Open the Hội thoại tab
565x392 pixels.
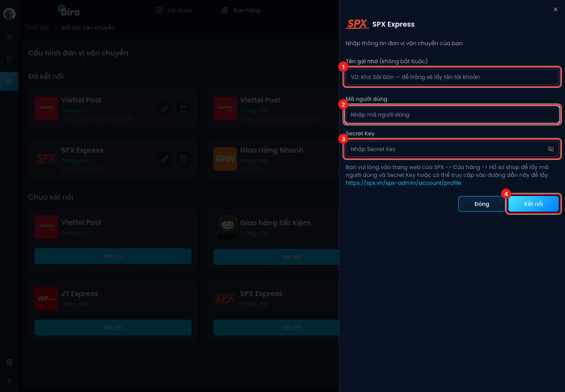[x=174, y=10]
